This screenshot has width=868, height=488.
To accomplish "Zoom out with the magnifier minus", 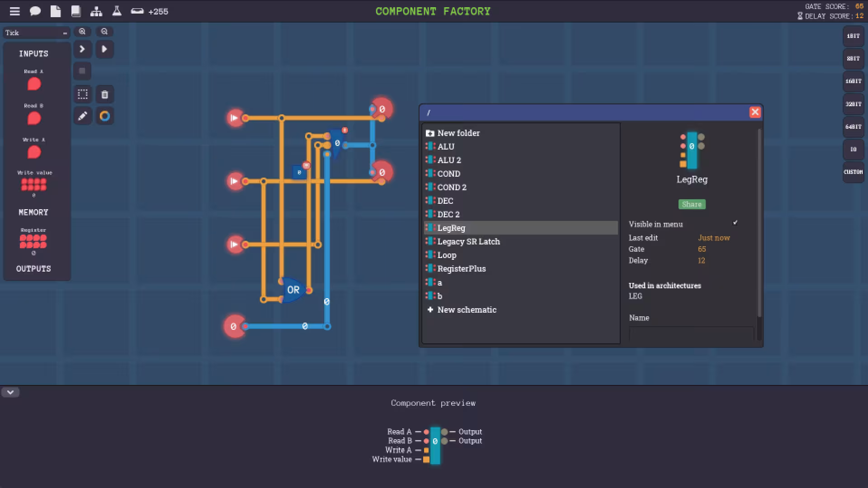I will pyautogui.click(x=104, y=32).
